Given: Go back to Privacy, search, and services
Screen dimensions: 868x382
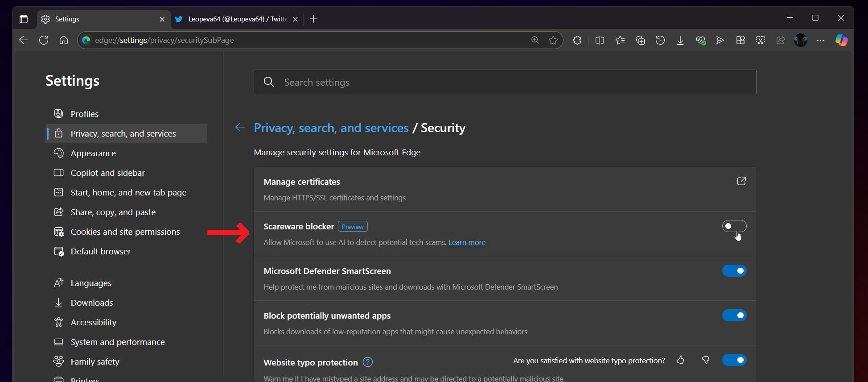Looking at the screenshot, I should [x=240, y=128].
